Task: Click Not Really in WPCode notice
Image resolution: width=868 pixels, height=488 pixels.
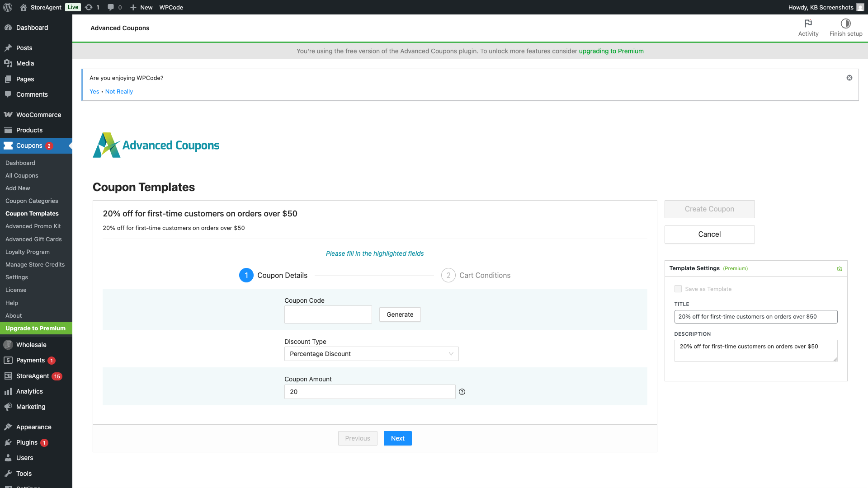Action: [119, 91]
